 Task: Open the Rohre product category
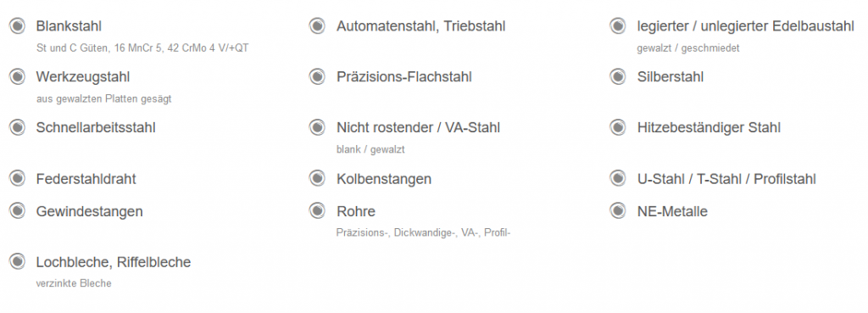(x=356, y=211)
